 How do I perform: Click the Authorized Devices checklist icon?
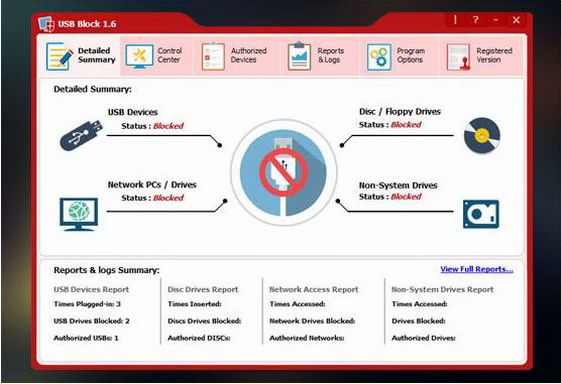[213, 56]
